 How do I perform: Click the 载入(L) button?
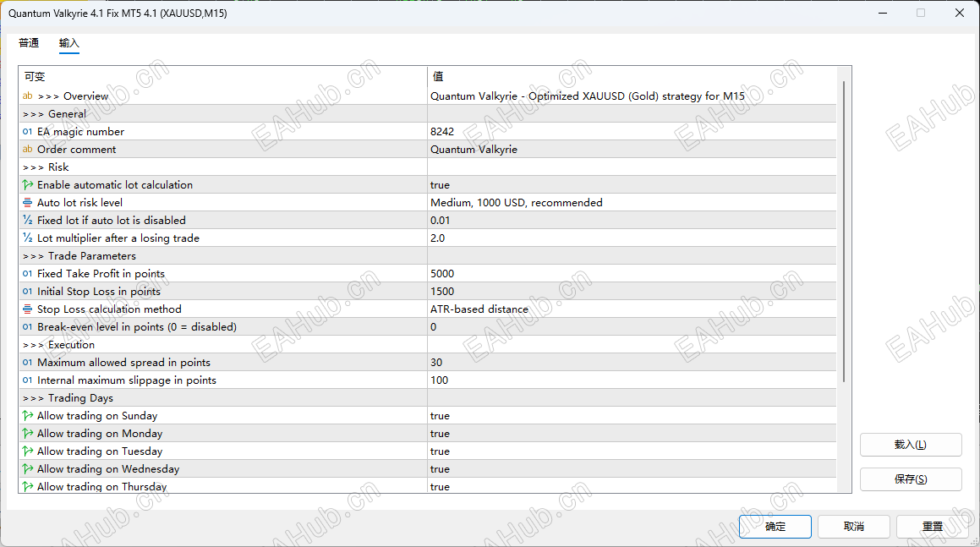pyautogui.click(x=911, y=445)
